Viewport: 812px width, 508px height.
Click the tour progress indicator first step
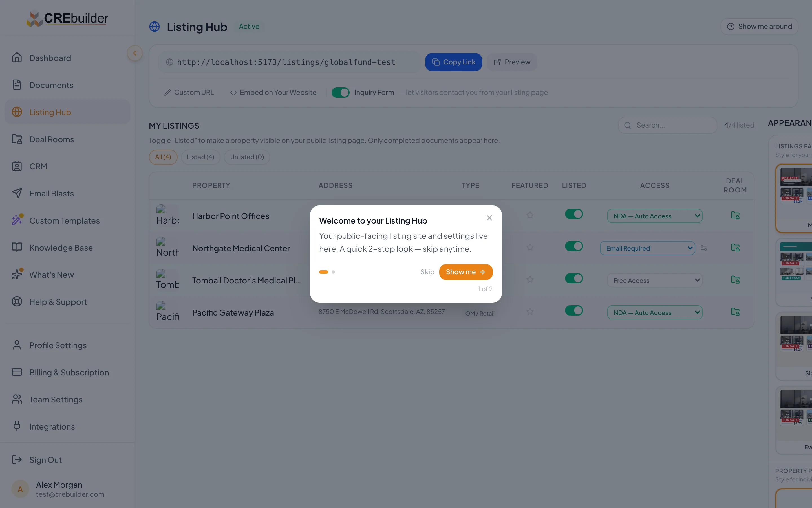pyautogui.click(x=323, y=272)
